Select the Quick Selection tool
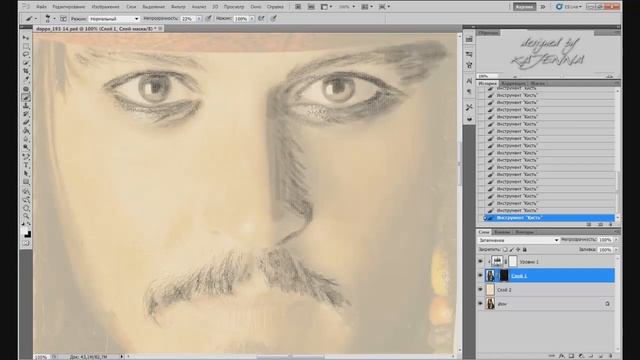Screen dimensions: 640x360 click(x=26, y=63)
